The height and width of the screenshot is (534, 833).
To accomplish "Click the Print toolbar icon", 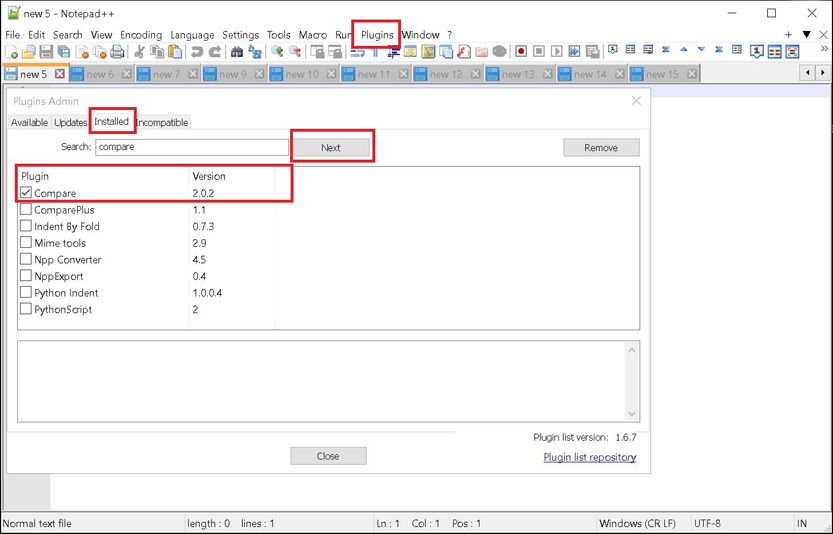I will tap(117, 52).
